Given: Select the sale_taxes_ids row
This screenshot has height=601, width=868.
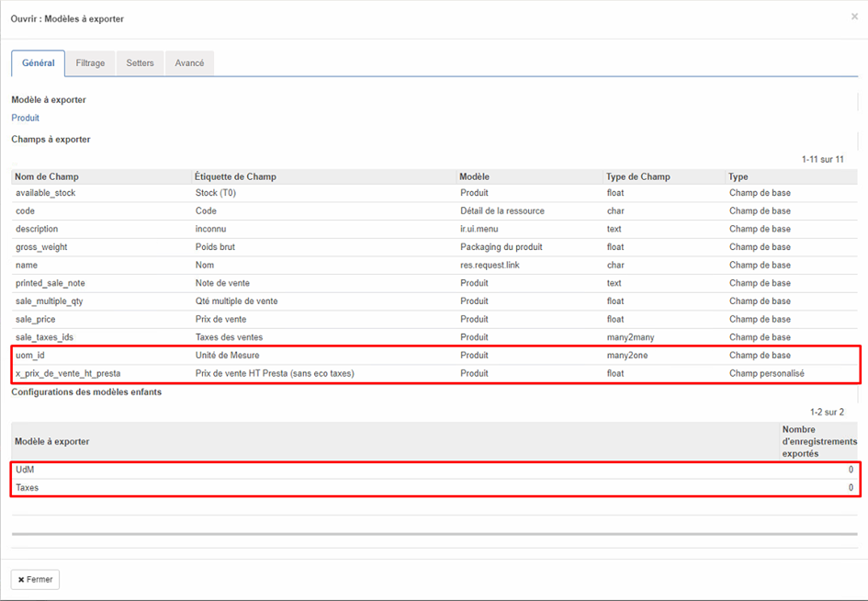Looking at the screenshot, I should tap(44, 337).
